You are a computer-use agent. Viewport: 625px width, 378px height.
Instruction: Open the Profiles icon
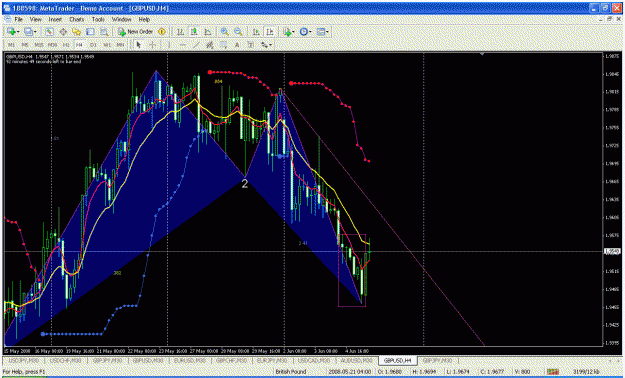coord(28,32)
